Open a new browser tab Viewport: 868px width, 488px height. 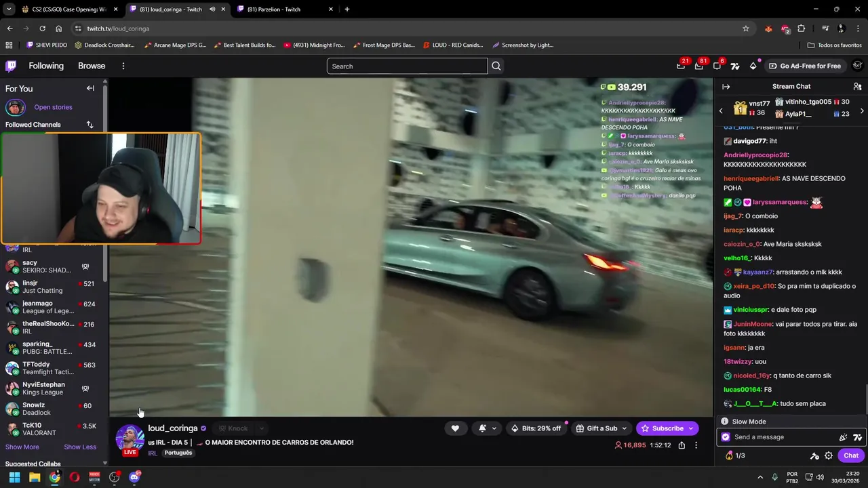pos(347,9)
